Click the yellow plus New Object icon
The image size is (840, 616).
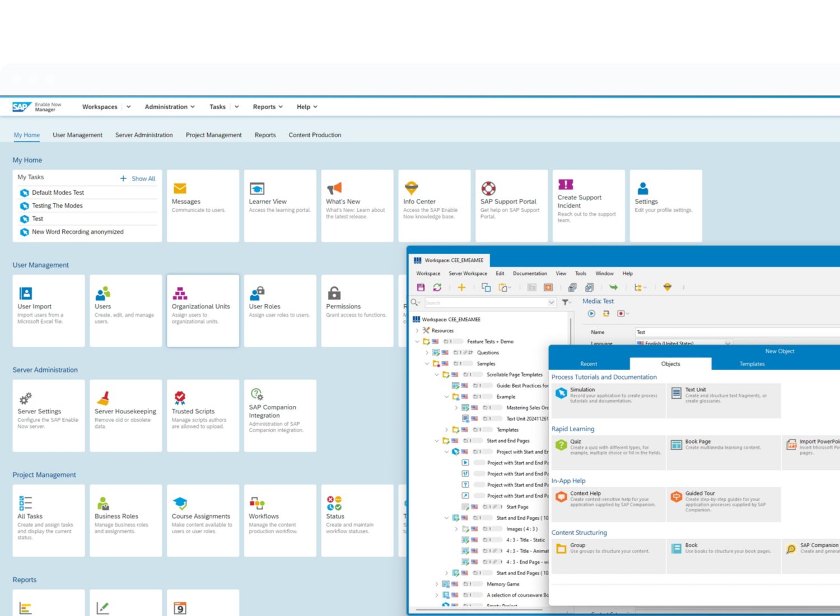tap(461, 287)
